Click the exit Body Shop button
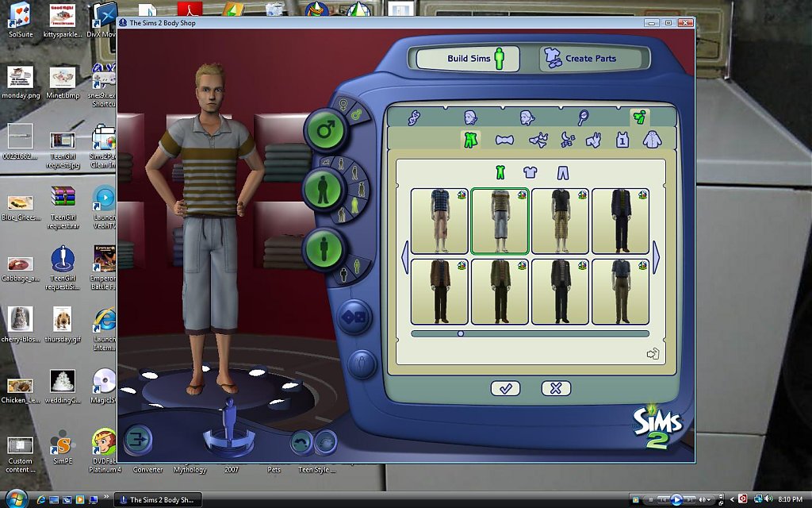The image size is (812, 508). click(138, 439)
